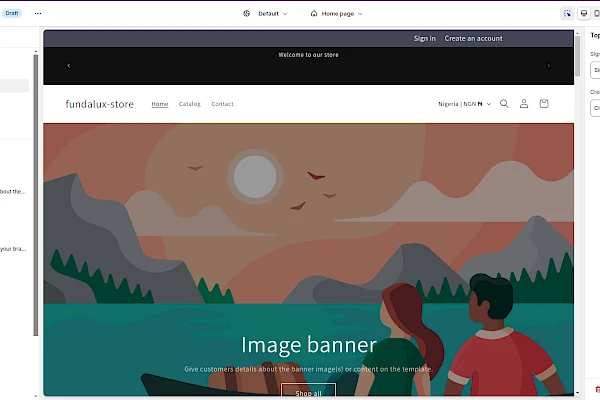Viewport: 600px width, 400px height.
Task: Click the previous announcement arrow
Action: [68, 66]
